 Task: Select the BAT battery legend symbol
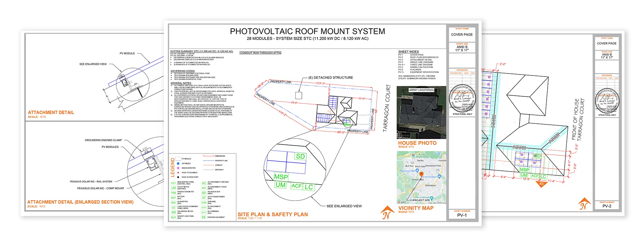(x=173, y=198)
